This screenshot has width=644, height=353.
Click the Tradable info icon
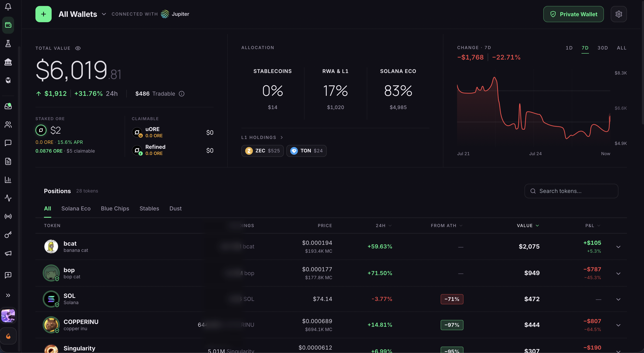coord(182,94)
